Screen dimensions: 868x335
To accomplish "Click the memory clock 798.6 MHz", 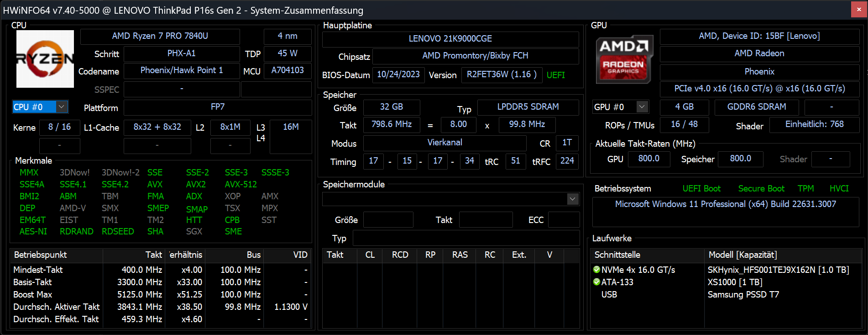I will pos(392,124).
